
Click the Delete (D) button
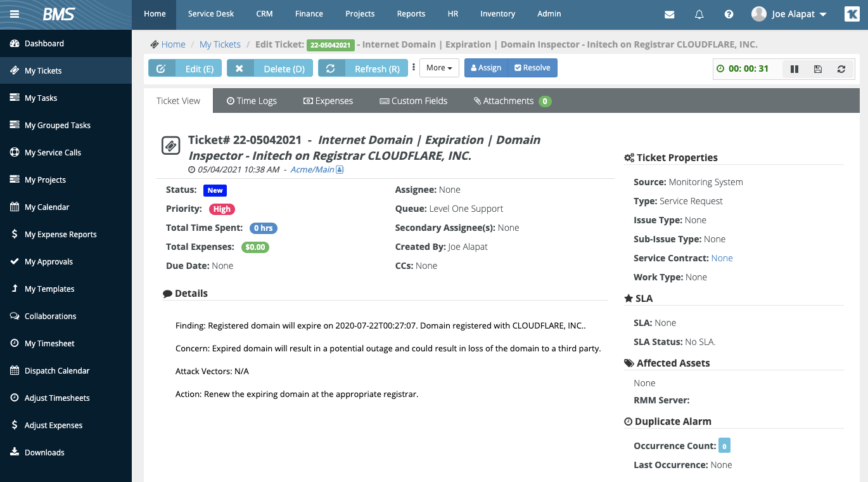pyautogui.click(x=270, y=68)
